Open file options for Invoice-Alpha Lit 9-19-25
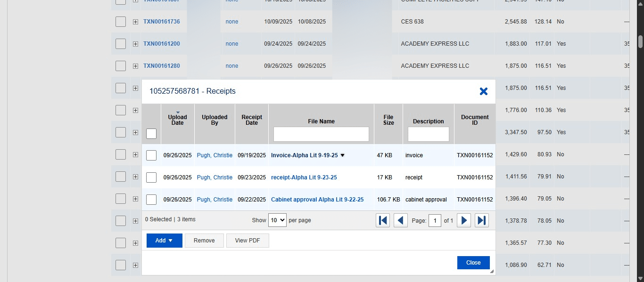This screenshot has height=282, width=644. [343, 155]
